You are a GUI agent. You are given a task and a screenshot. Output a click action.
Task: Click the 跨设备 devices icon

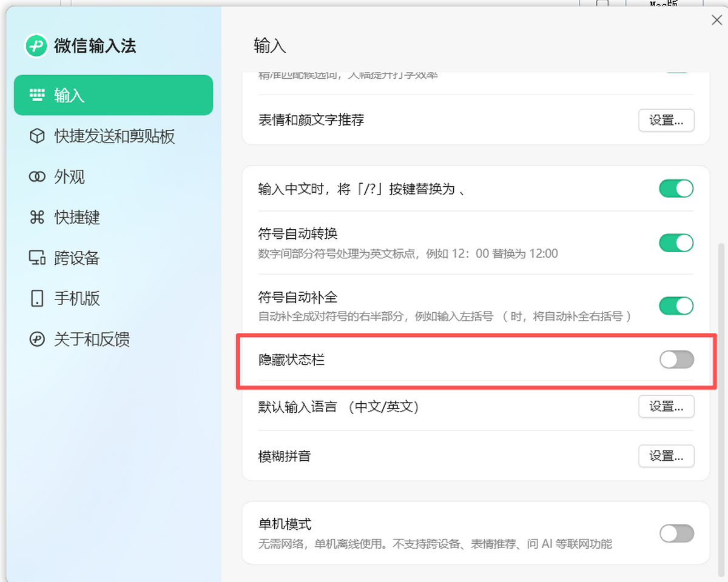tap(37, 258)
